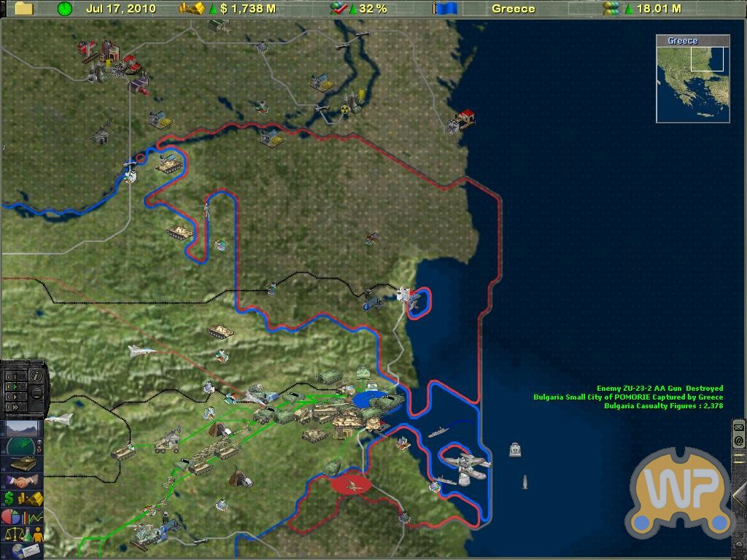Open the file folder menu icon
Image resolution: width=747 pixels, height=560 pixels.
tap(24, 9)
